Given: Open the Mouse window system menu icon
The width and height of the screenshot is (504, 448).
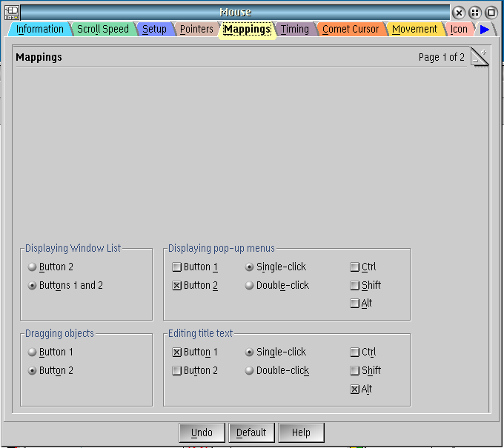Looking at the screenshot, I should tap(12, 13).
